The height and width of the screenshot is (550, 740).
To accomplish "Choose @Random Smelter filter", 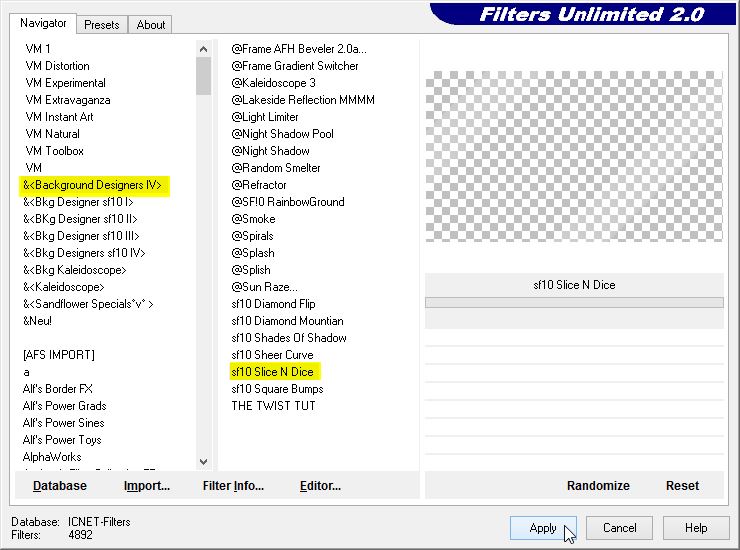I will [276, 168].
